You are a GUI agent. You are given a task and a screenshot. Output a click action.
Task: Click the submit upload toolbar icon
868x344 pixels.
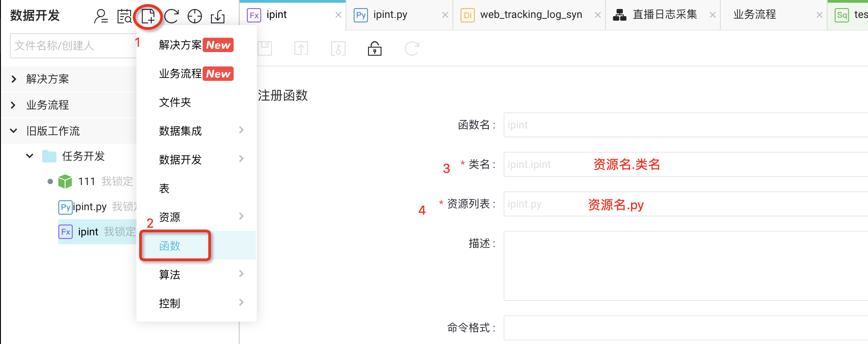coord(301,49)
